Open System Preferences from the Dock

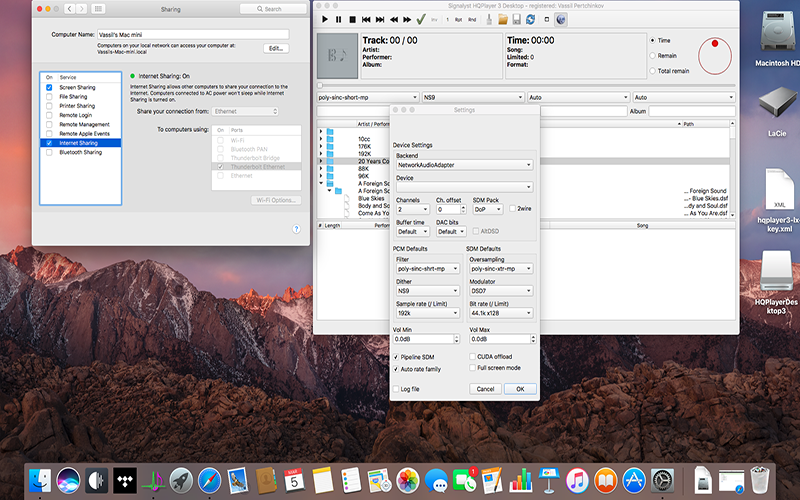[663, 481]
